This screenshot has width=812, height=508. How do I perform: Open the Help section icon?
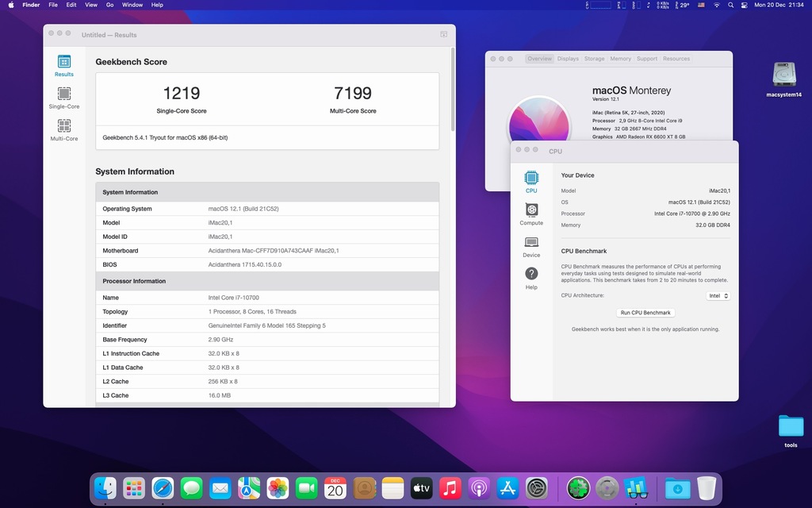click(531, 279)
